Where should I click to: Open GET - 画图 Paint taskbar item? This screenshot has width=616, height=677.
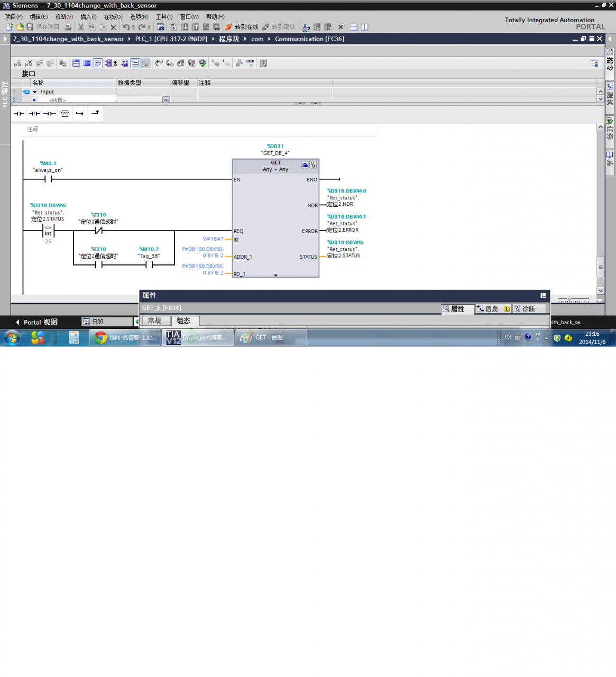pyautogui.click(x=271, y=337)
